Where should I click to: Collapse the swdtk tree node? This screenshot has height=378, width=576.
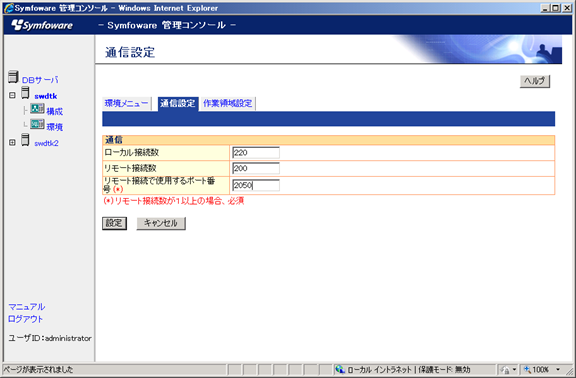pyautogui.click(x=12, y=95)
